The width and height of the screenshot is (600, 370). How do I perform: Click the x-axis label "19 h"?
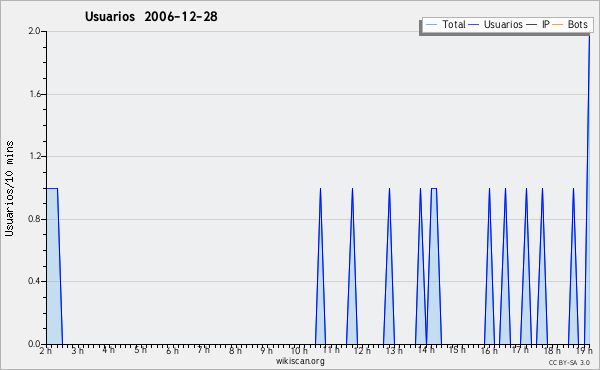point(584,350)
